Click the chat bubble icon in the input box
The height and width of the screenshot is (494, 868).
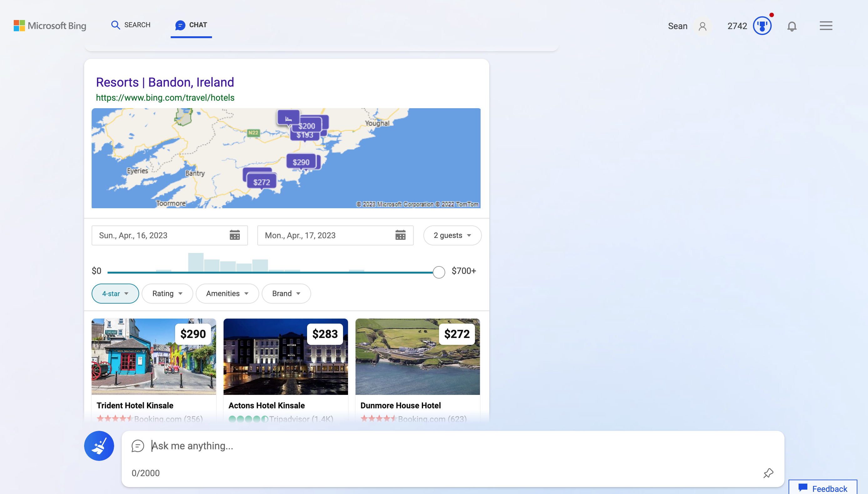pos(138,446)
